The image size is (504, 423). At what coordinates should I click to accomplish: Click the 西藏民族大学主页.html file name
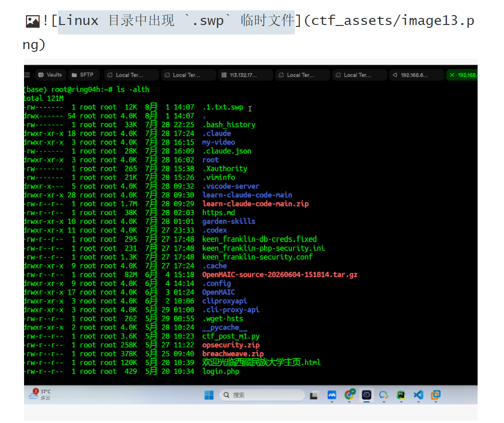pyautogui.click(x=261, y=363)
